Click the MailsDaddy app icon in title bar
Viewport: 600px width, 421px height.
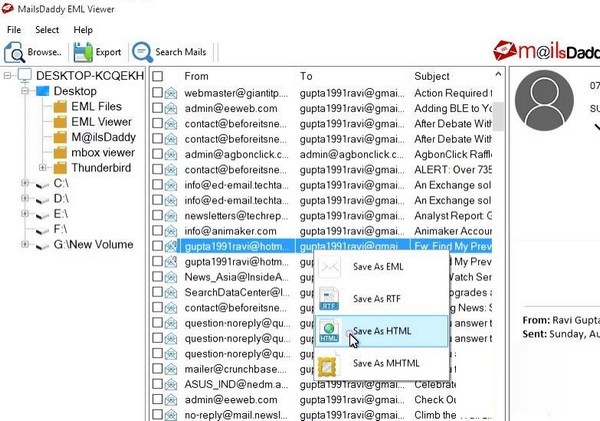pyautogui.click(x=7, y=8)
